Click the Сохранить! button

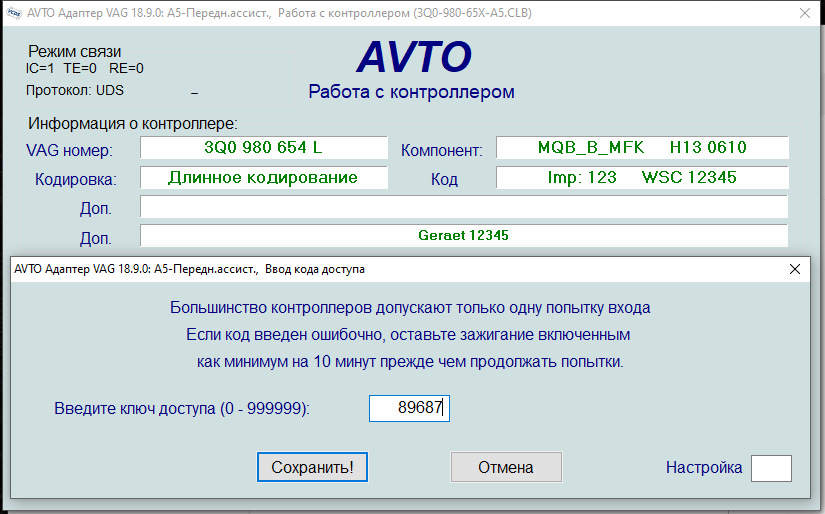pos(312,467)
